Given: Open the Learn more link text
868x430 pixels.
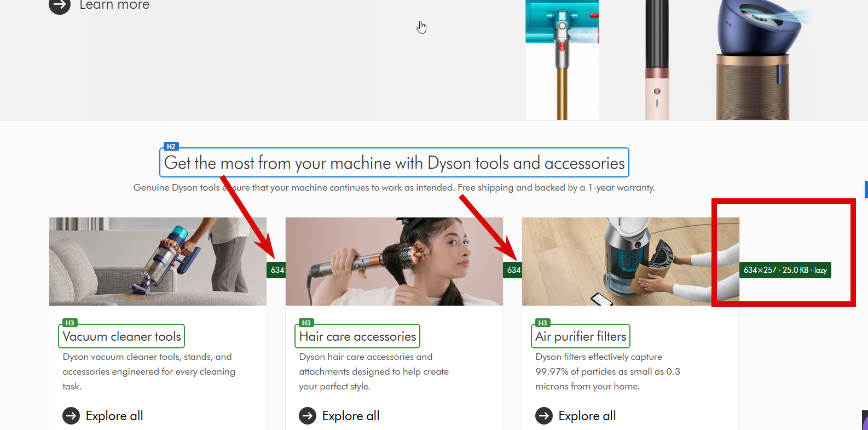Looking at the screenshot, I should click(114, 5).
